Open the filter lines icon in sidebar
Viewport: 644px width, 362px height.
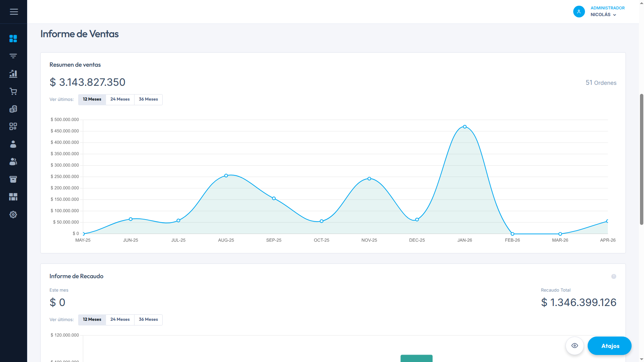coord(13,56)
